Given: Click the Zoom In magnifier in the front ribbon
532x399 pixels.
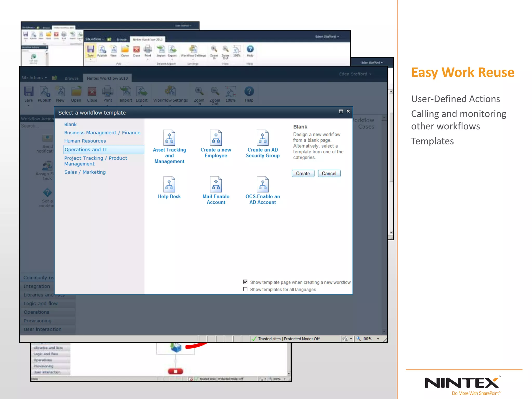Looking at the screenshot, I should [199, 91].
